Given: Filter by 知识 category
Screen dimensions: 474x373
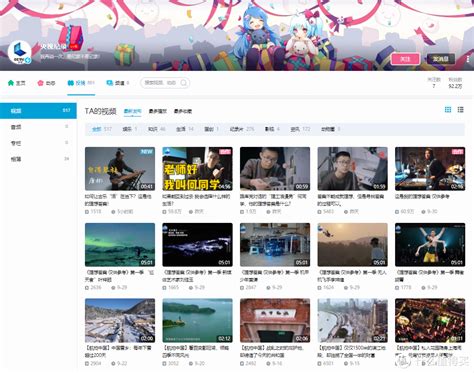Looking at the screenshot, I should (156, 129).
